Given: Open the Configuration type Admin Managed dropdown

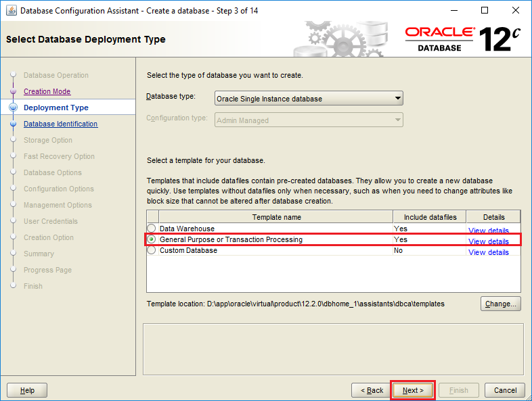Looking at the screenshot, I should point(309,120).
